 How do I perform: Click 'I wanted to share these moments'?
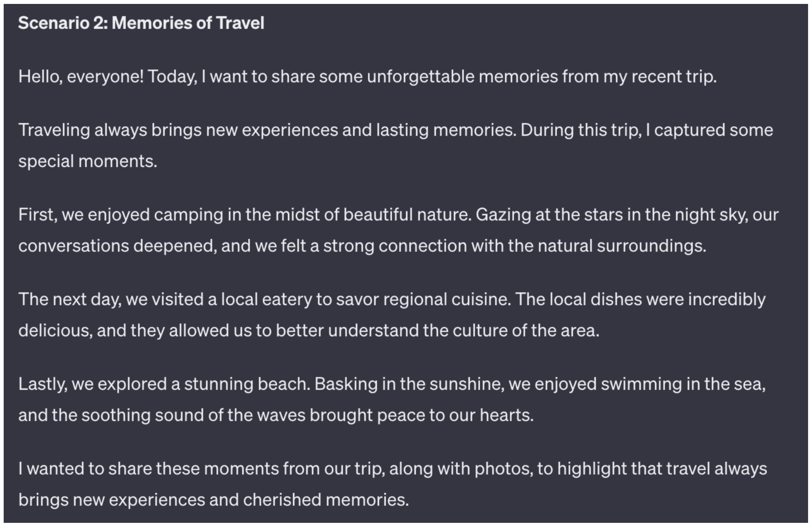pyautogui.click(x=149, y=468)
